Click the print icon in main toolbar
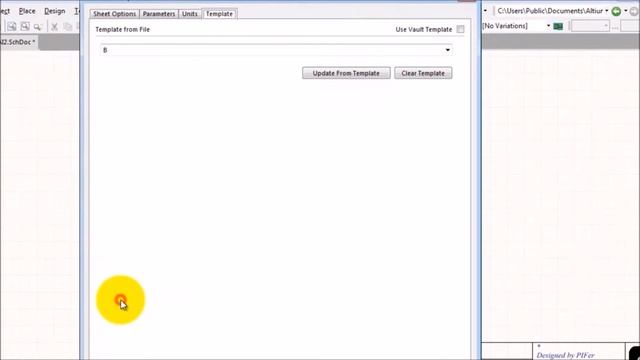This screenshot has width=640, height=360. [11, 27]
